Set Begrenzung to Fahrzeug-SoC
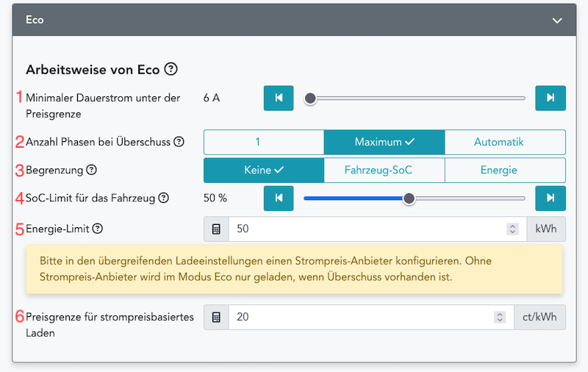This screenshot has height=372, width=588. 384,170
